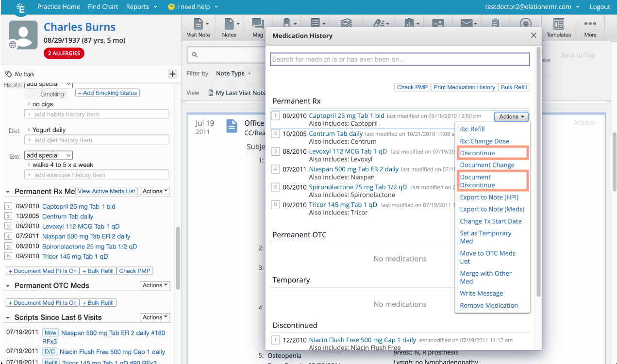Click the yellow question mark help icon
The width and height of the screenshot is (617, 364).
click(171, 7)
